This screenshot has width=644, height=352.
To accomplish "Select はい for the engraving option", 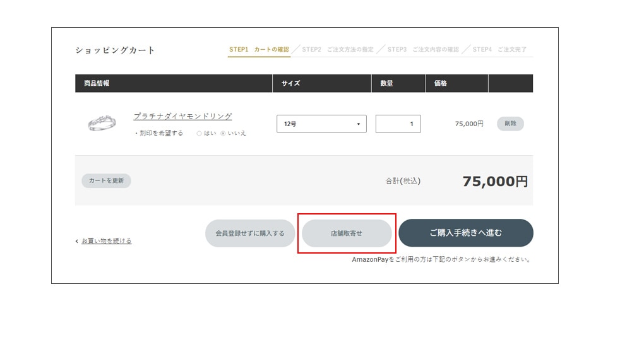I will click(x=200, y=134).
